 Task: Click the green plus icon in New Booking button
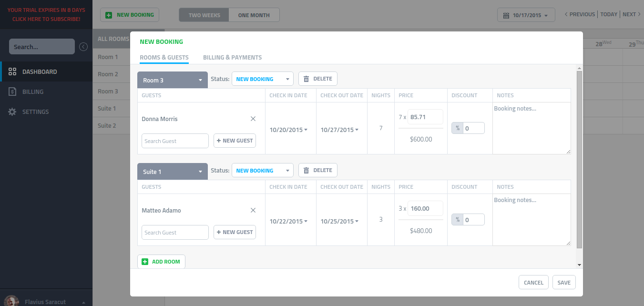point(109,15)
